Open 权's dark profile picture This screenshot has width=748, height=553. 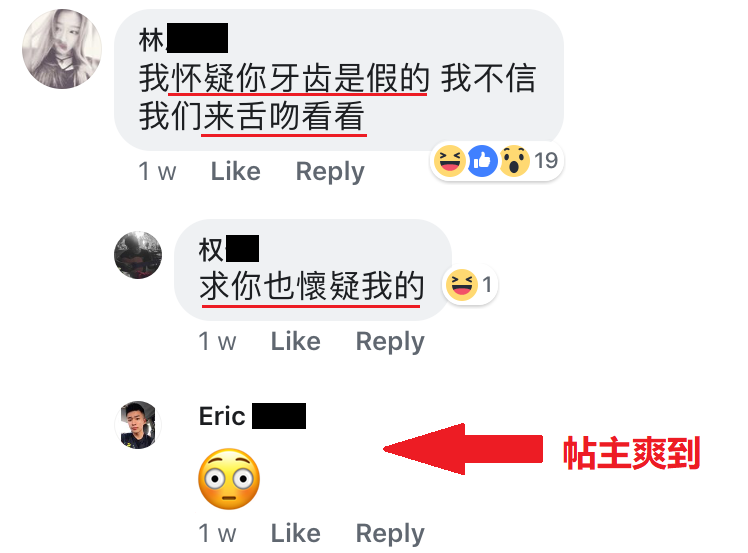138,255
